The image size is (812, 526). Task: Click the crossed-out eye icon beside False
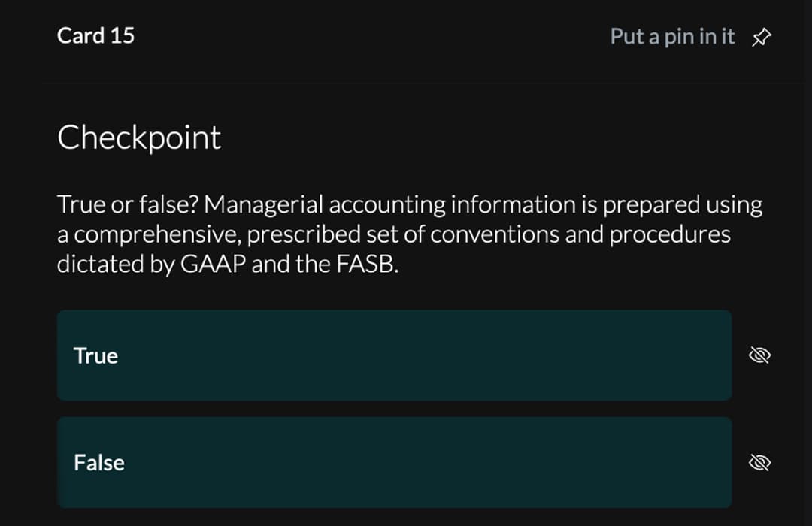tap(760, 463)
